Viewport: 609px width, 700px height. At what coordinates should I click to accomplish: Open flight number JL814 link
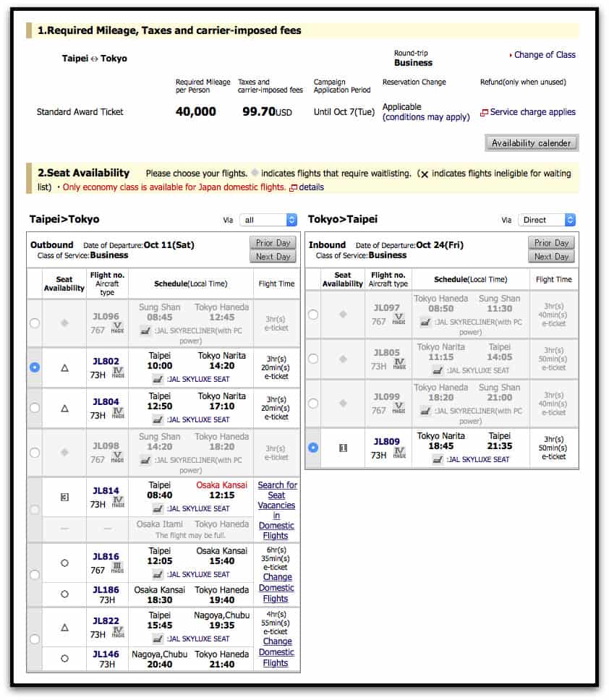pyautogui.click(x=106, y=490)
